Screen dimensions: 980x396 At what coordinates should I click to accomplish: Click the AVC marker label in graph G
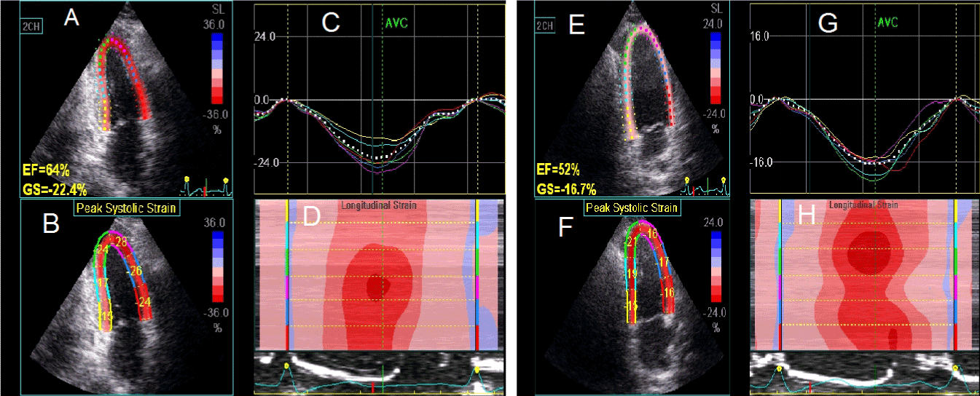point(887,23)
